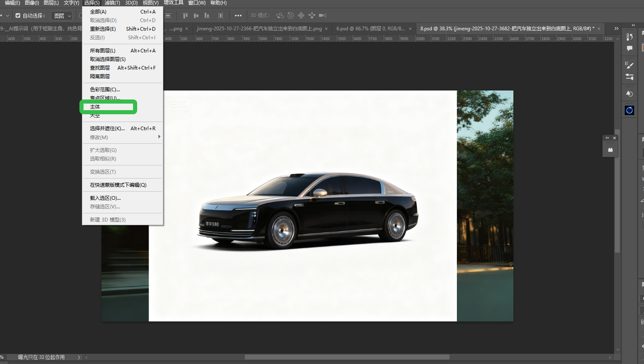Open the Brush Settings panel icon
The image size is (644, 364).
[629, 77]
